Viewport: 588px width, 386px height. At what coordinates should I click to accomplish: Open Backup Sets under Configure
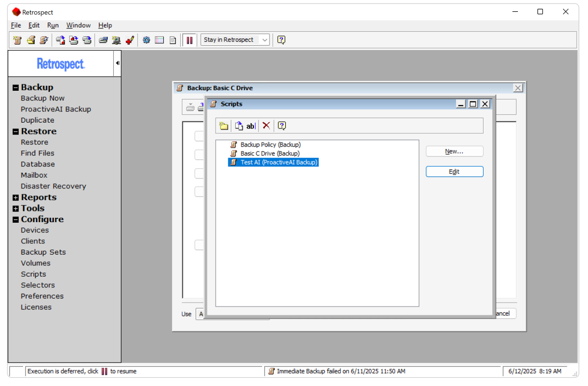[x=43, y=252]
